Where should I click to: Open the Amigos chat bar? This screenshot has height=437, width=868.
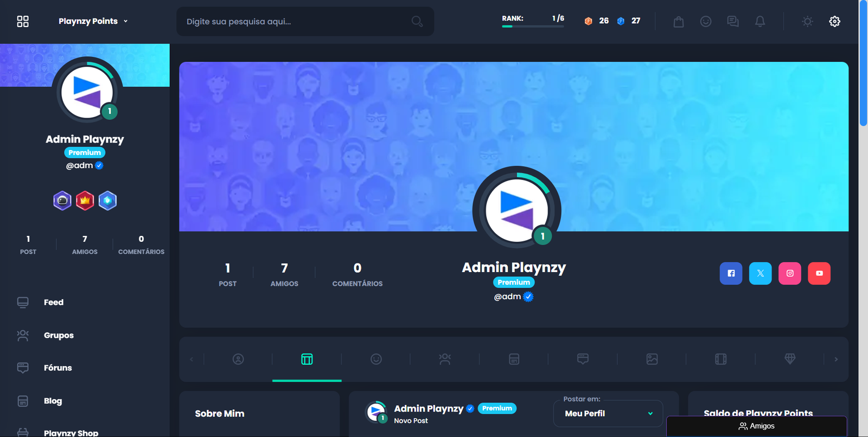coord(756,426)
